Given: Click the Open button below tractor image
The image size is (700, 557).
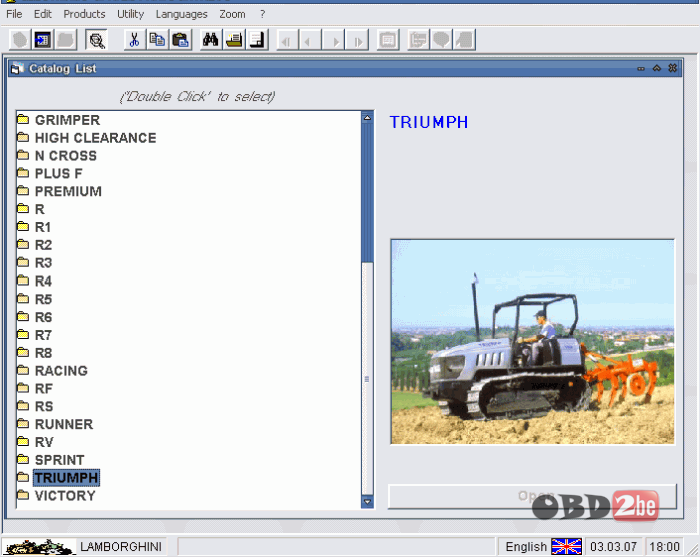Looking at the screenshot, I should point(532,496).
